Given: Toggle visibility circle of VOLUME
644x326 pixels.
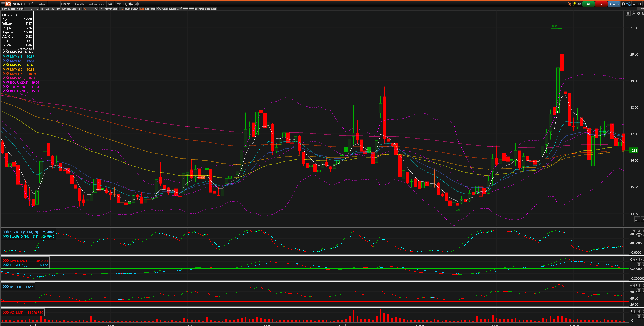Looking at the screenshot, I should tap(7, 313).
